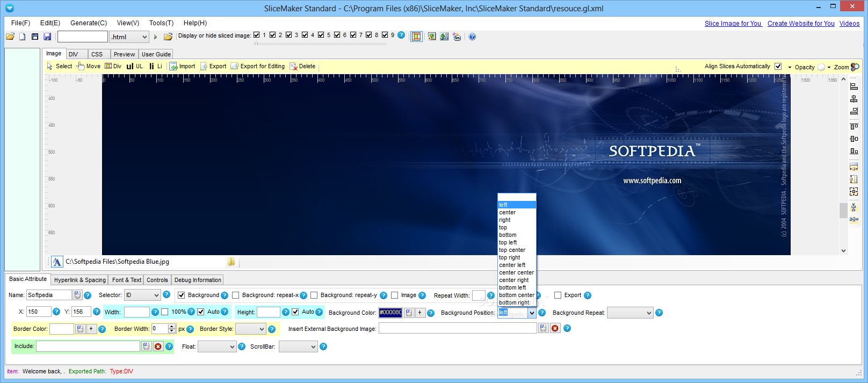868x383 pixels.
Task: Open the text tool beside image path
Action: (57, 262)
